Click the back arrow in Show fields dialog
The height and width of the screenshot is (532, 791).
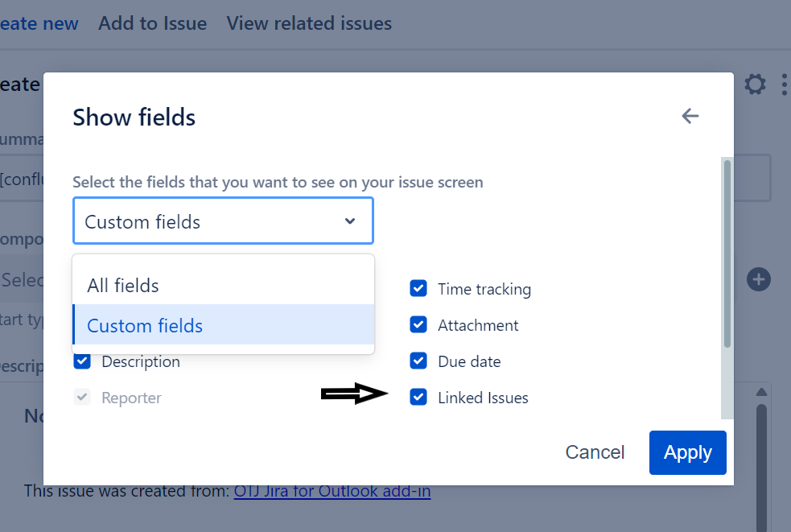[690, 117]
